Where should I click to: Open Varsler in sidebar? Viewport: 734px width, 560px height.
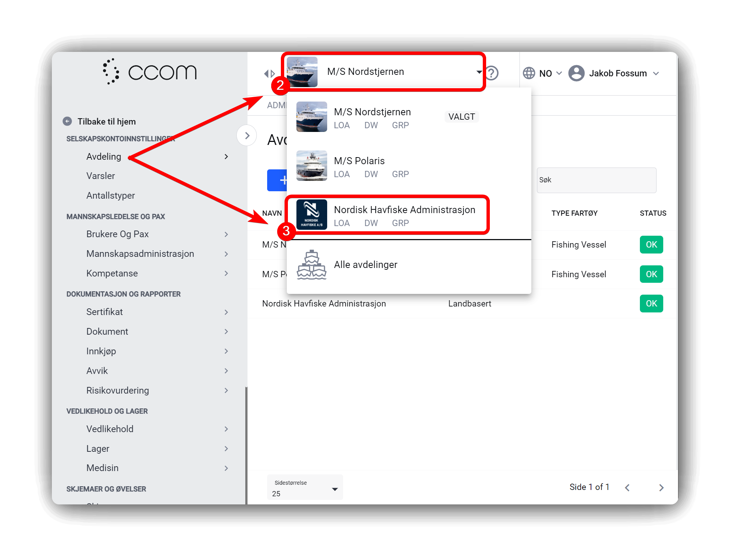(x=100, y=176)
